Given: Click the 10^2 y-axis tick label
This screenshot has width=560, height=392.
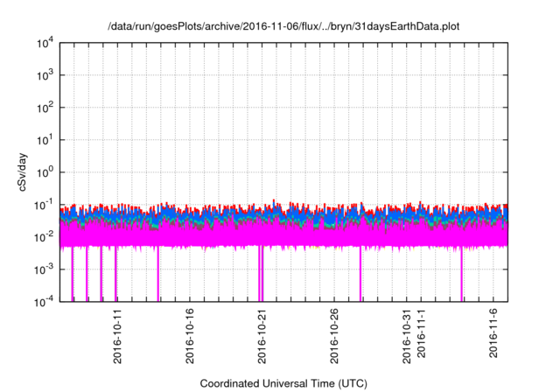Looking at the screenshot, I should click(45, 107).
